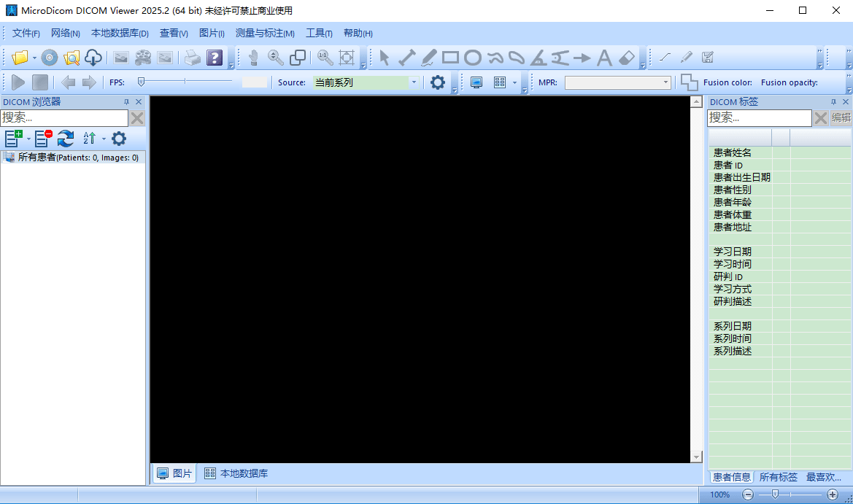Click the scan folder for DICOM icon
The width and height of the screenshot is (853, 504).
click(x=72, y=58)
